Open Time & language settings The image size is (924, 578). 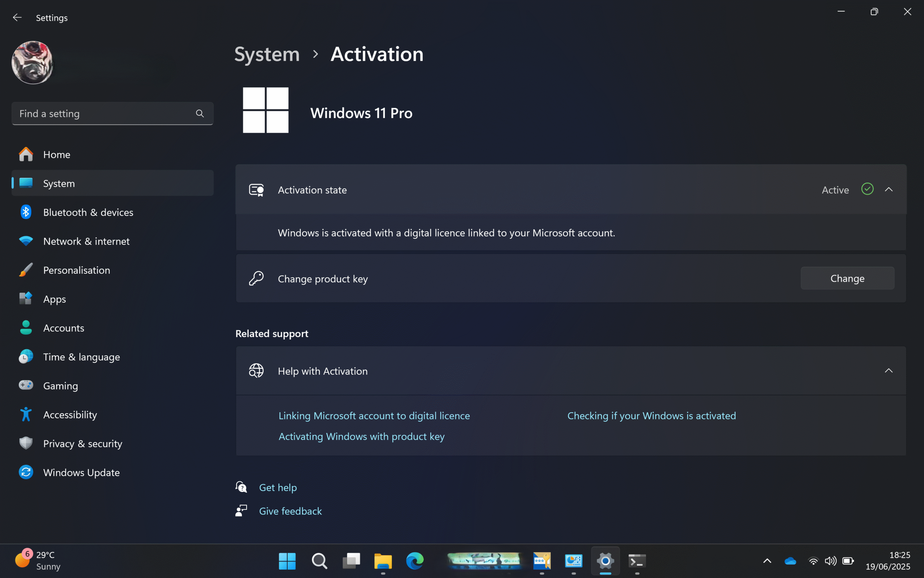pos(112,357)
